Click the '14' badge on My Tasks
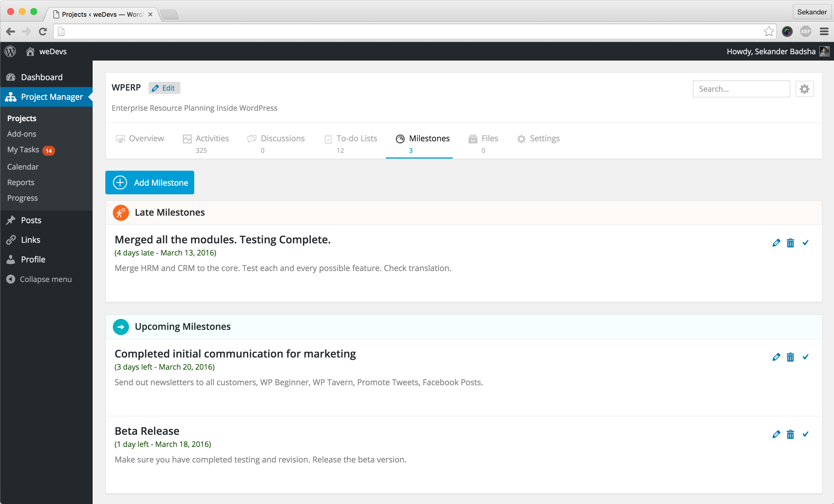This screenshot has width=834, height=504. pos(49,151)
